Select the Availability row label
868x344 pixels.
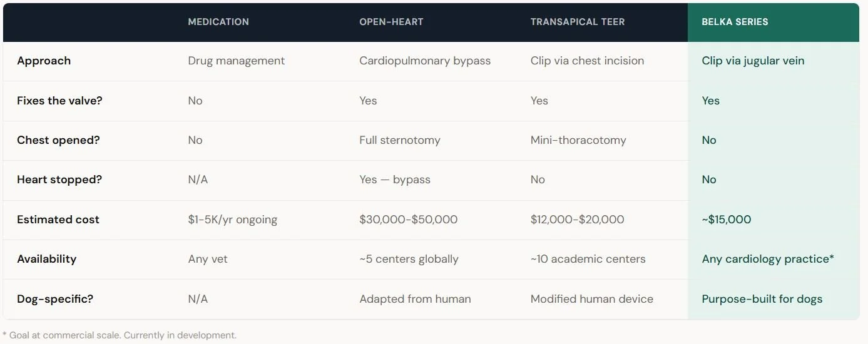(x=47, y=259)
